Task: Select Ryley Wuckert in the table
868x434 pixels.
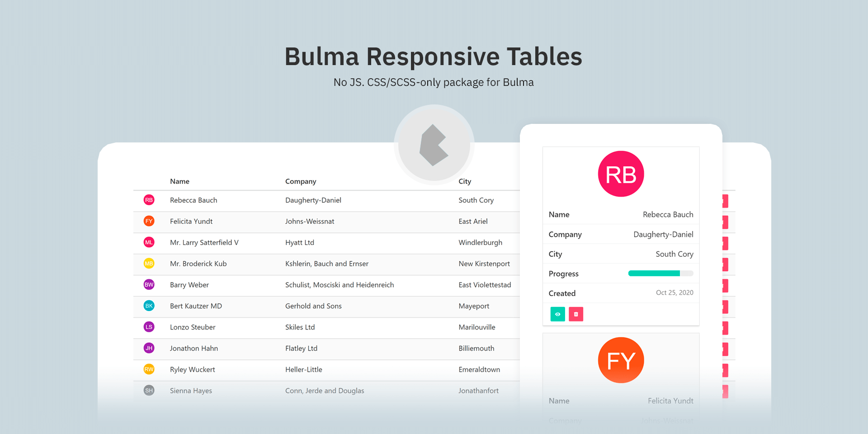Action: click(x=193, y=370)
